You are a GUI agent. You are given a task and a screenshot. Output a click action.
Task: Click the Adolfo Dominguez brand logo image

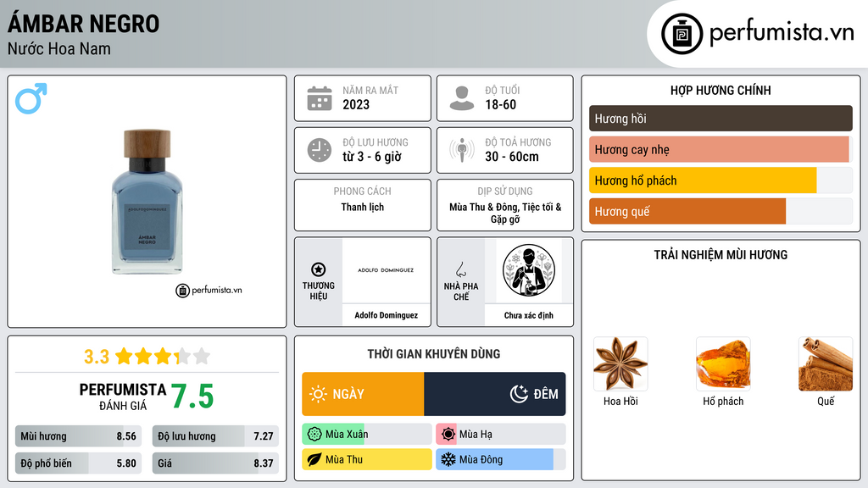tap(386, 270)
